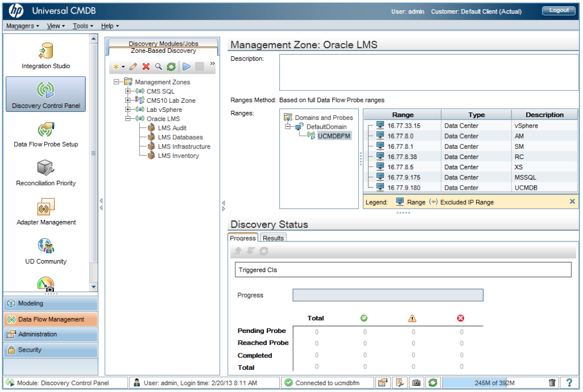The height and width of the screenshot is (392, 583).
Task: Close the Legend bar
Action: click(572, 202)
